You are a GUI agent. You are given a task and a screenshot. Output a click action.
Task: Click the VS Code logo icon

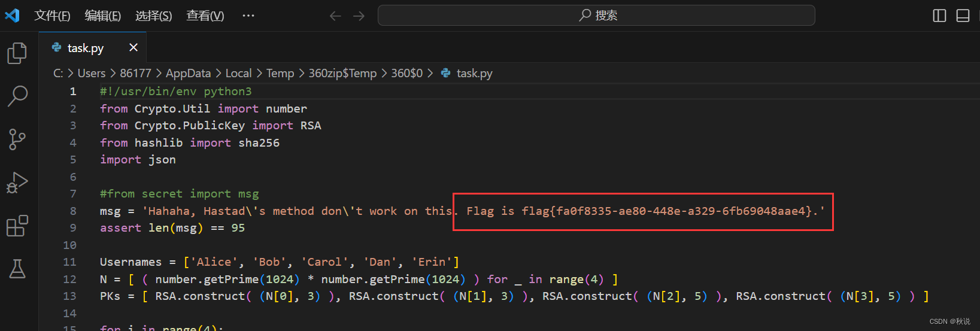pos(13,16)
